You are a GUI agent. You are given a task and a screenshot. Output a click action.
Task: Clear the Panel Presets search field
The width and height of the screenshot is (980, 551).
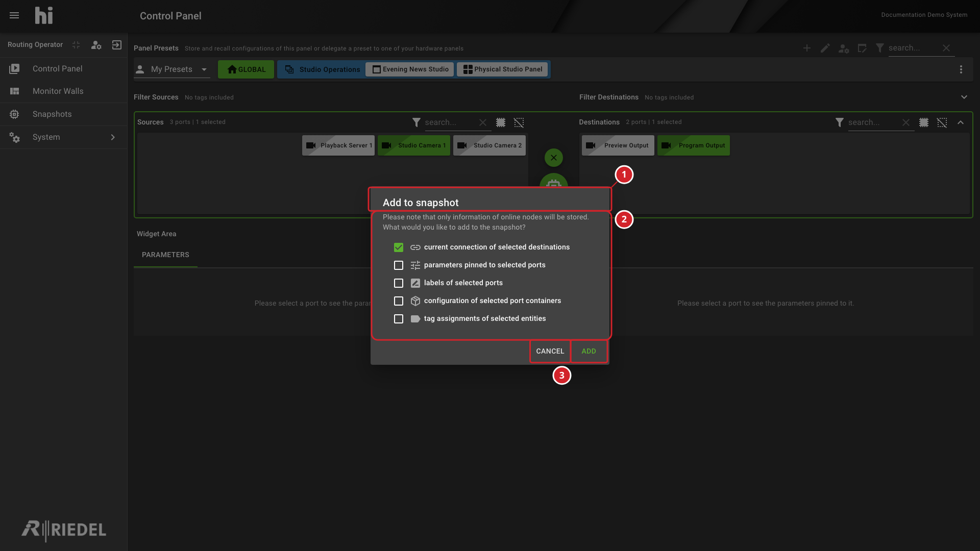946,48
